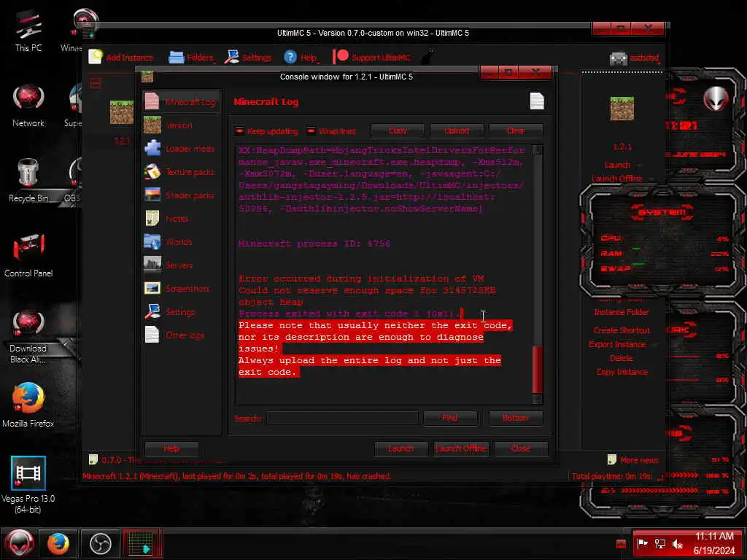Toggle the Wrap lines option

coord(331,131)
